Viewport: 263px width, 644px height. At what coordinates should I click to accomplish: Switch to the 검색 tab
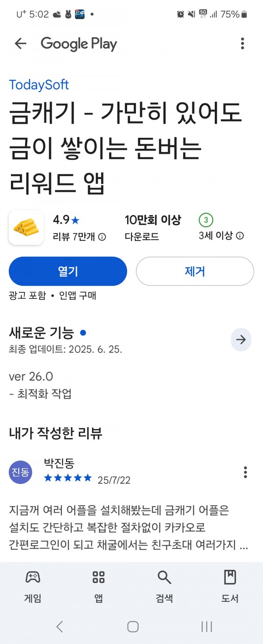pos(164,586)
